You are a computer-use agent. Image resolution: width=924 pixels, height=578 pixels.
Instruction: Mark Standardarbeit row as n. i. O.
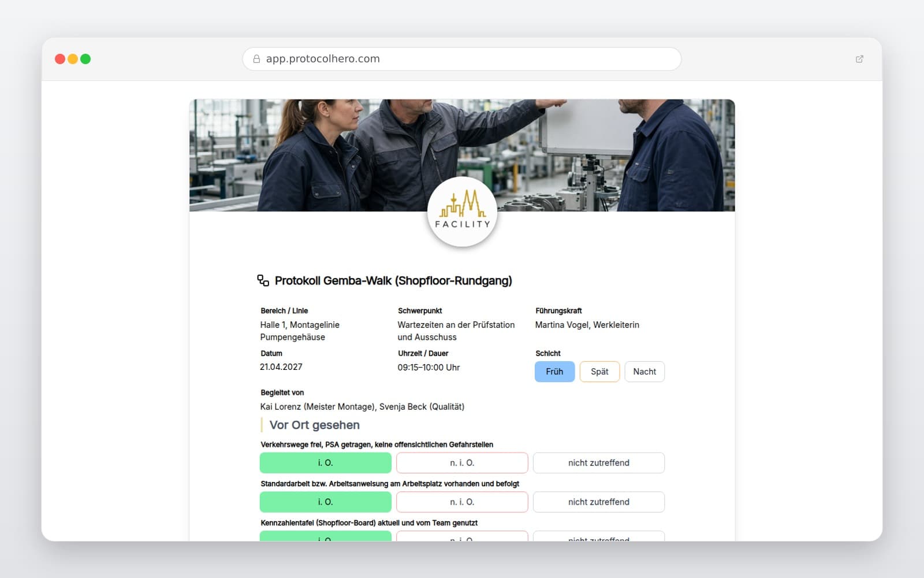click(462, 502)
